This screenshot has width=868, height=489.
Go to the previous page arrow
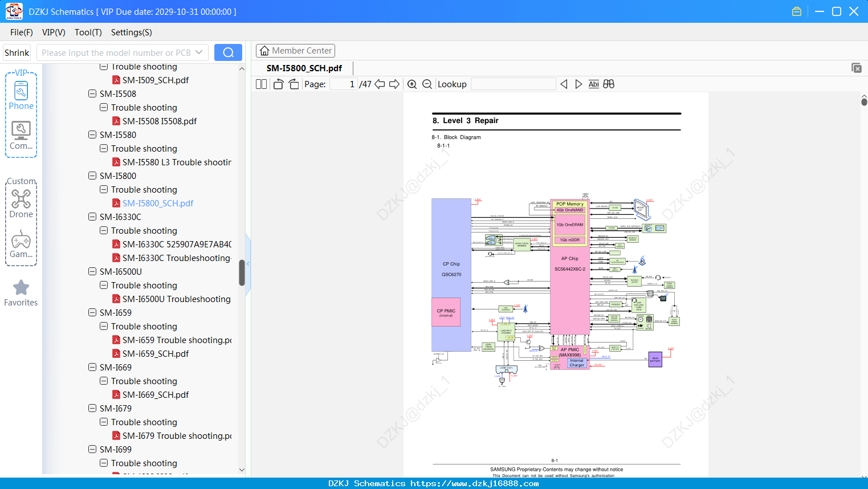click(380, 84)
